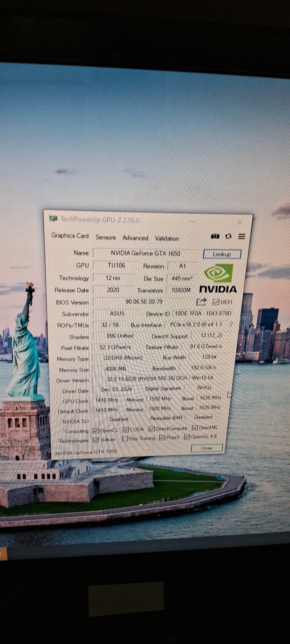Click the GPU-Z title bar icon
290x644 pixels.
pyautogui.click(x=53, y=218)
